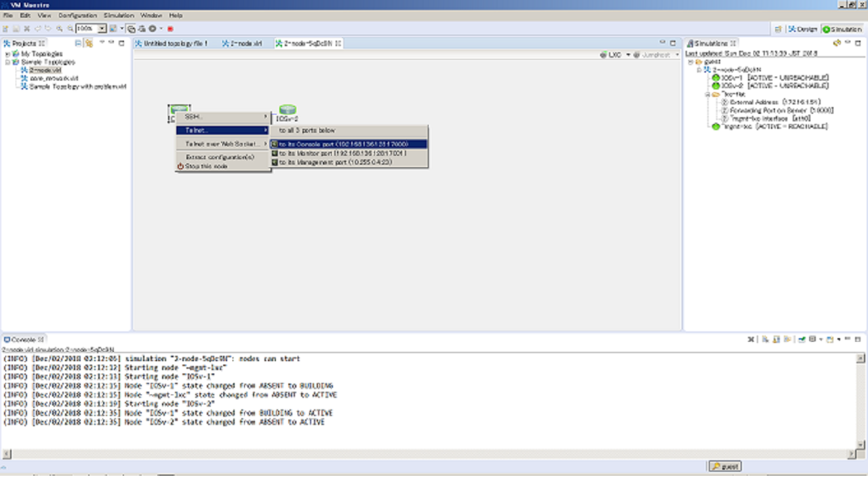Click the green status icon of IOSv-1
Image resolution: width=868 pixels, height=488 pixels.
tap(715, 78)
